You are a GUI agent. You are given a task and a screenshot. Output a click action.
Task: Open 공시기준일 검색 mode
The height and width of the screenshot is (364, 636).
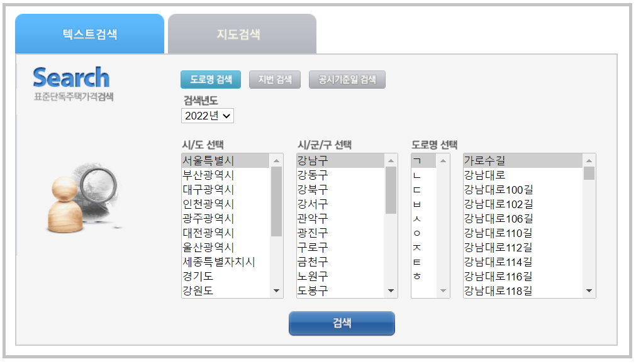click(347, 79)
